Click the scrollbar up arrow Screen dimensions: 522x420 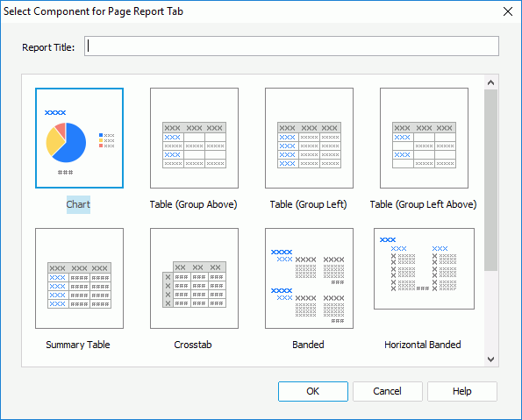coord(490,82)
